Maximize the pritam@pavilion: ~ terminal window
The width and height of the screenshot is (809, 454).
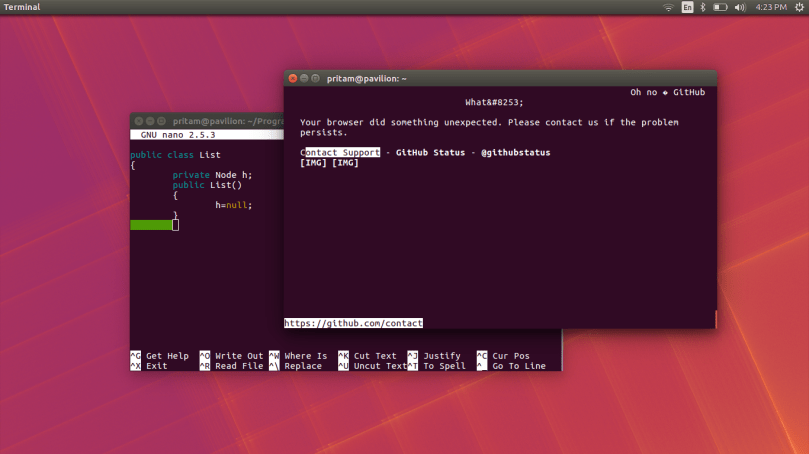[315, 78]
